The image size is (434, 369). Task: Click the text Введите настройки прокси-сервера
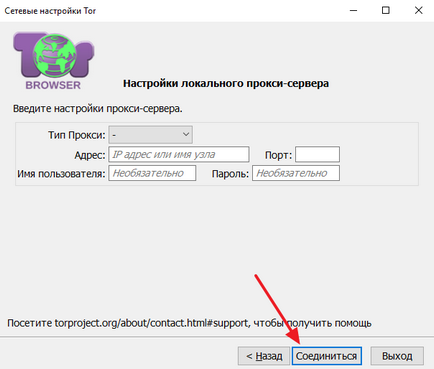coord(98,109)
